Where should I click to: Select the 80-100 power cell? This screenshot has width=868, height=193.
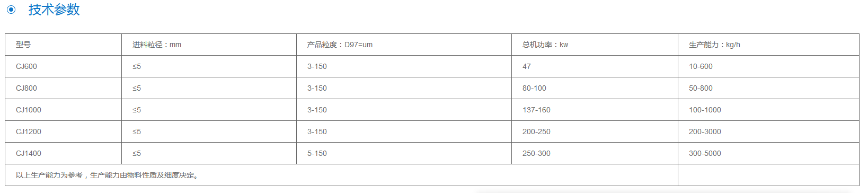click(595, 88)
